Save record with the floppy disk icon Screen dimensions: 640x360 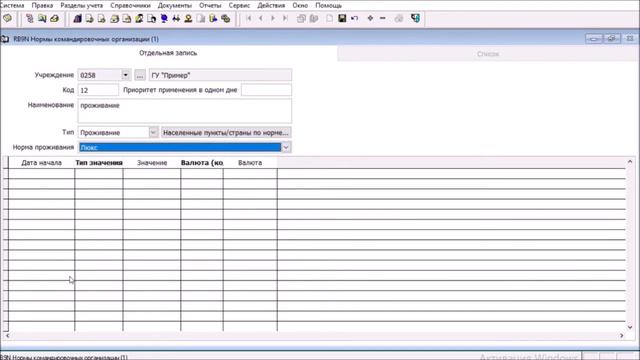(342, 18)
